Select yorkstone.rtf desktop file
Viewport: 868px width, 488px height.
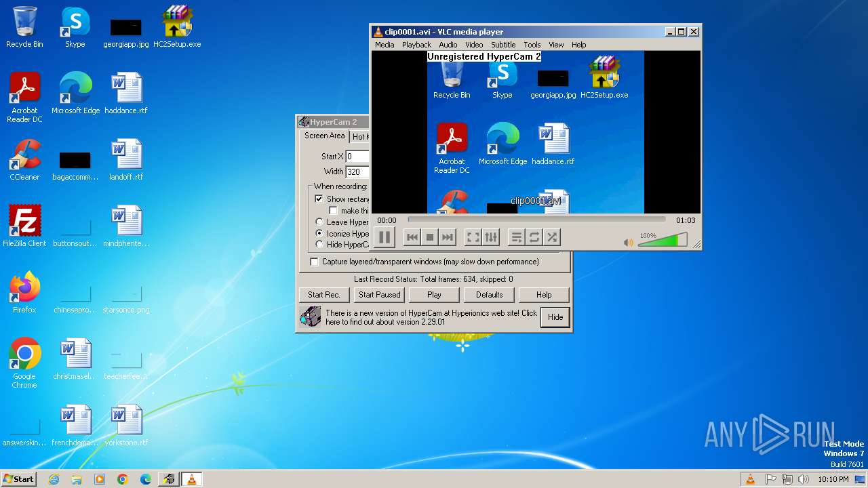pyautogui.click(x=126, y=426)
